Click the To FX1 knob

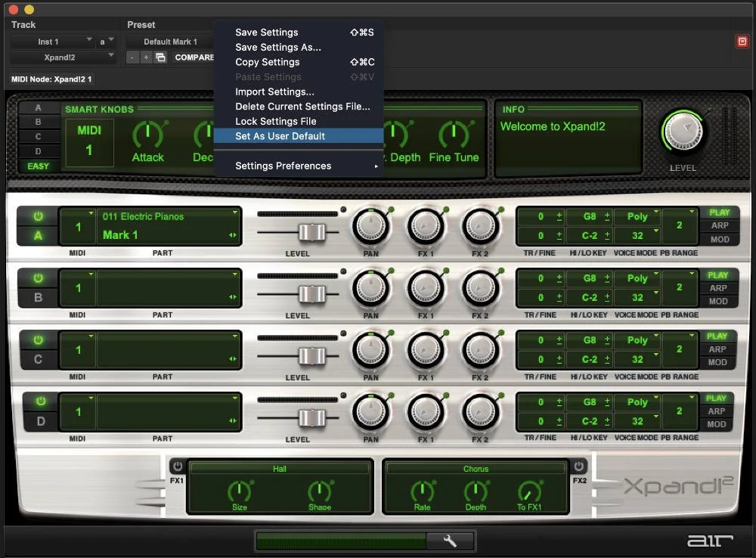pyautogui.click(x=529, y=491)
